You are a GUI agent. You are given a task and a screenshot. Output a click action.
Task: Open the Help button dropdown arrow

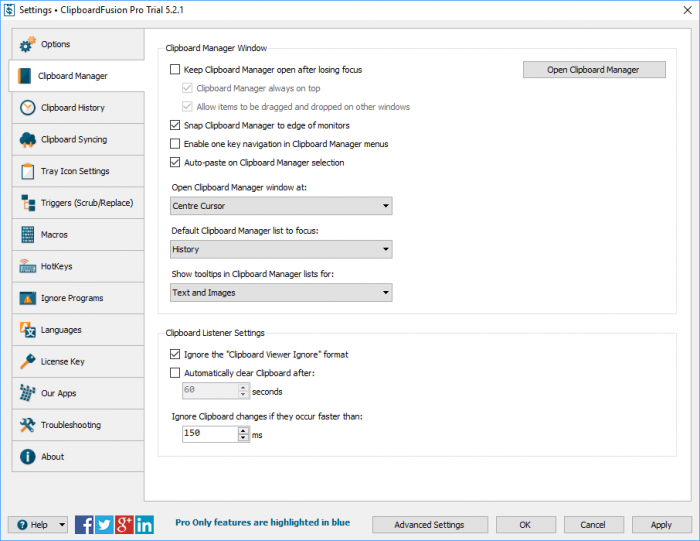pos(62,525)
